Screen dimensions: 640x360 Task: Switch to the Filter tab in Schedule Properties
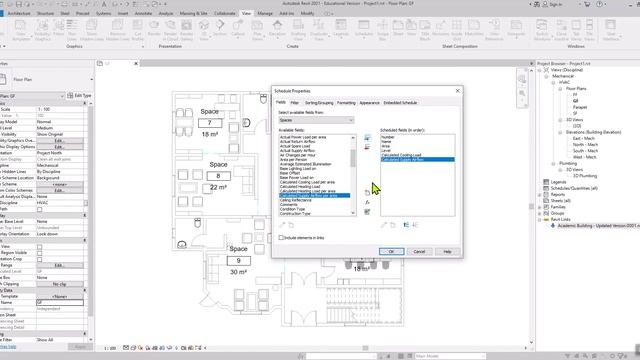(x=294, y=103)
